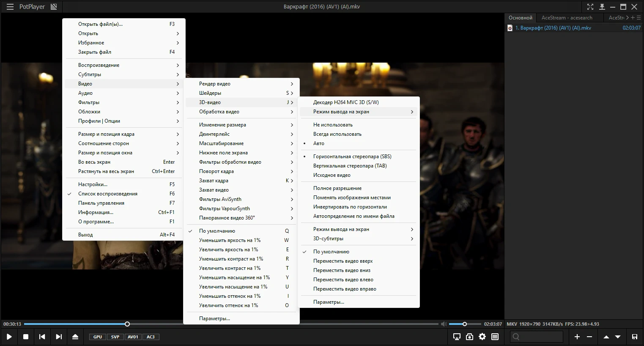The image size is (644, 346).
Task: Expand the 'Шейдеры' submenu
Action: pos(241,93)
